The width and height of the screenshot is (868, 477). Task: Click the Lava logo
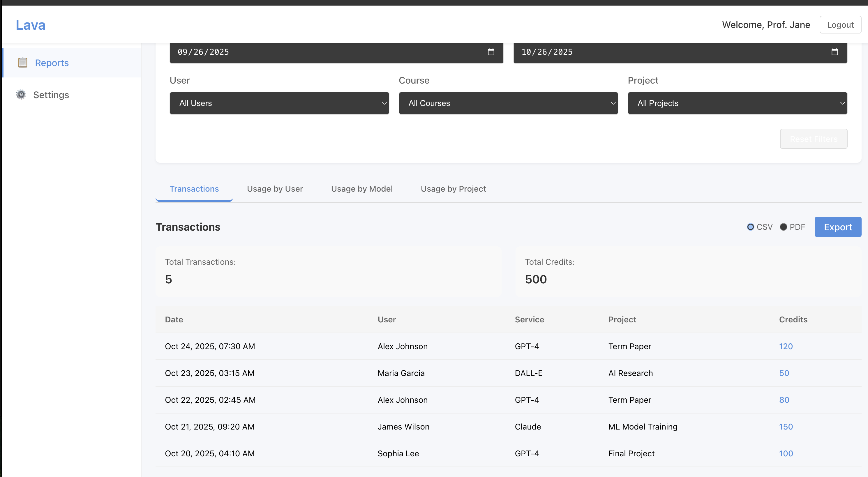[30, 25]
